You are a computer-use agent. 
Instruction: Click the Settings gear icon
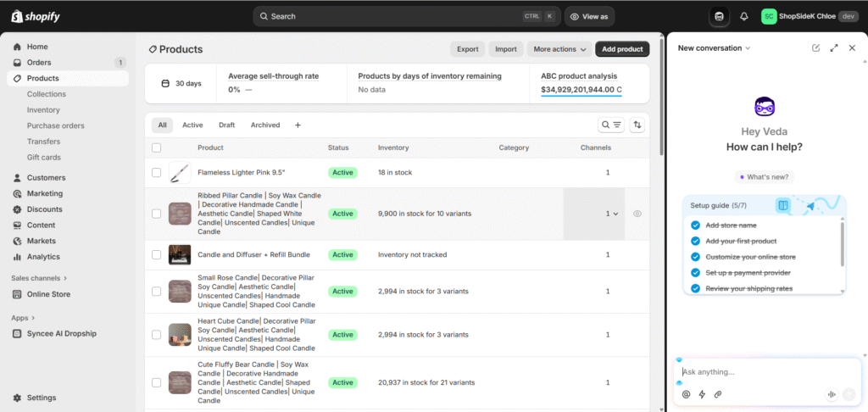click(x=17, y=398)
